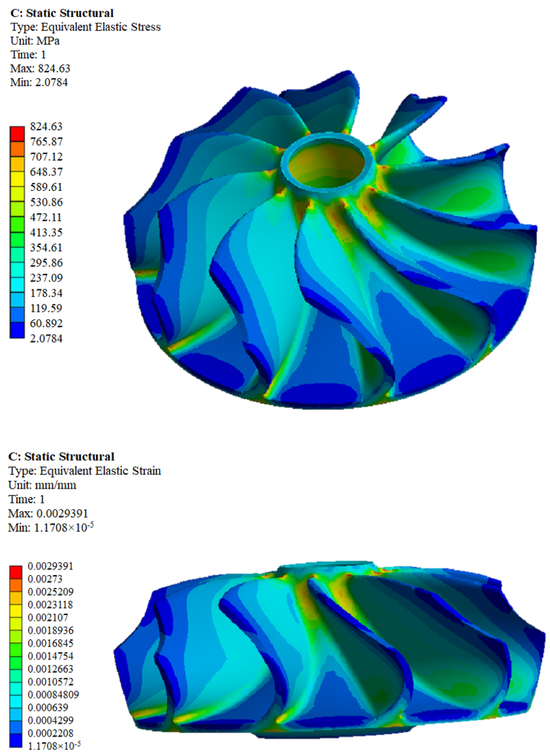Click the 'Unit: MPa' label
The height and width of the screenshot is (756, 550).
(35, 41)
